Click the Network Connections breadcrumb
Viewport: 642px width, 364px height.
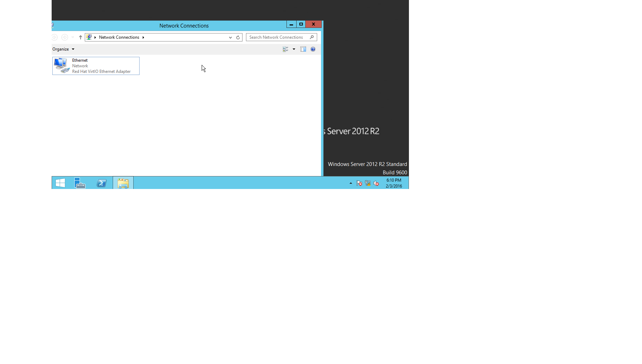(x=119, y=37)
